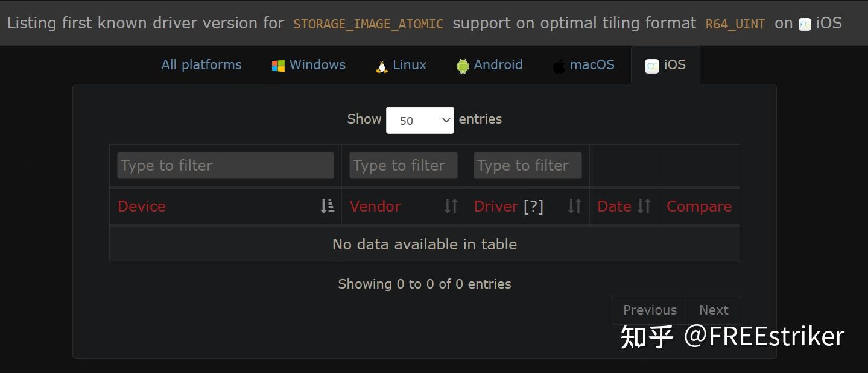868x373 pixels.
Task: Click the Driver [?] help link
Action: 533,206
